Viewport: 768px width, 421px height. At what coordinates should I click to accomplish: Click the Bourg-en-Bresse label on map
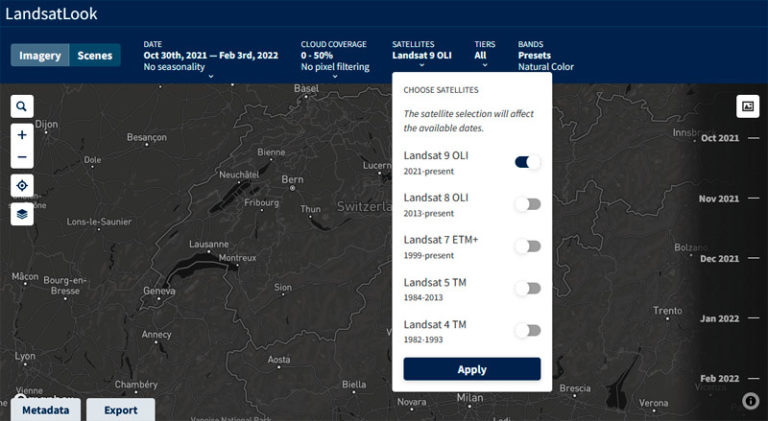tap(65, 285)
